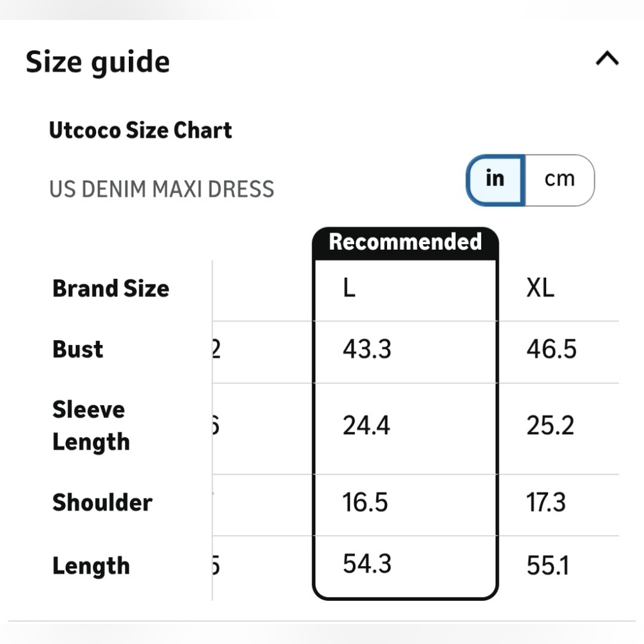Collapse the Size guide section chevron

point(607,59)
